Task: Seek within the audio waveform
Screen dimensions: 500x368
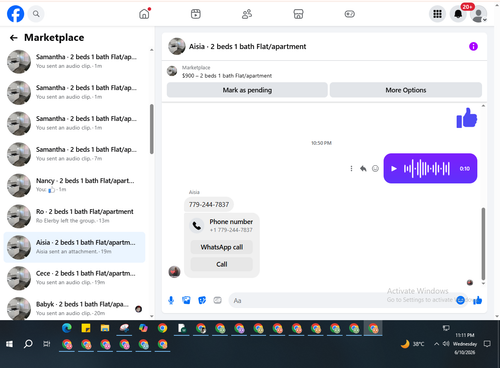Action: tap(427, 169)
